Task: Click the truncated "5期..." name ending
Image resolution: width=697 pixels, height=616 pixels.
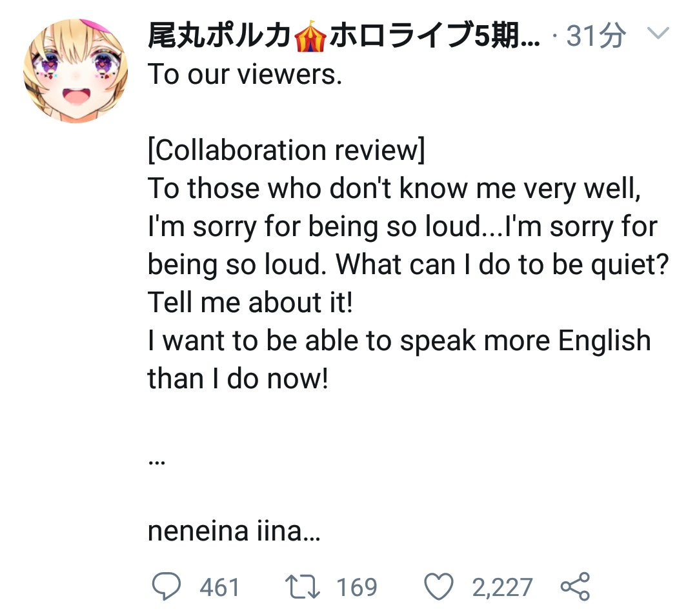Action: point(508,35)
